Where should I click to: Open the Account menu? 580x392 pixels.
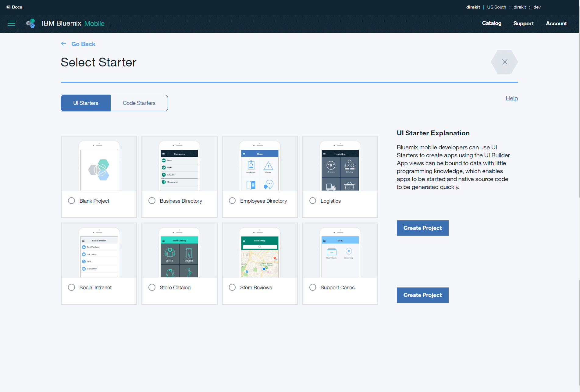tap(556, 23)
